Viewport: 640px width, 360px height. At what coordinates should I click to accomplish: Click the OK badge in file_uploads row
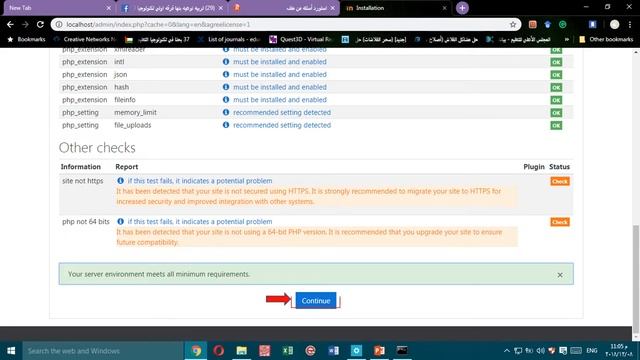(556, 125)
